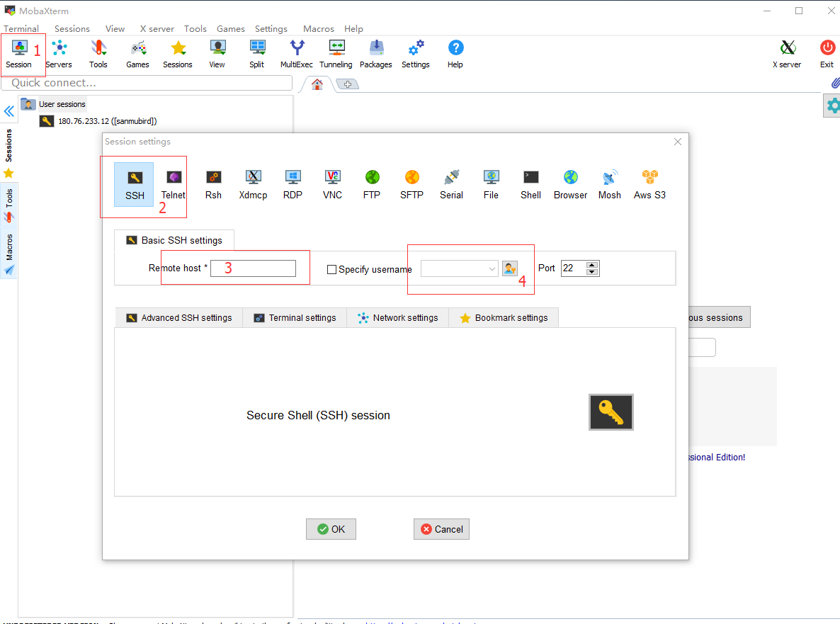Select the User sessions folder
Image resolution: width=840 pixels, height=624 pixels.
[54, 104]
